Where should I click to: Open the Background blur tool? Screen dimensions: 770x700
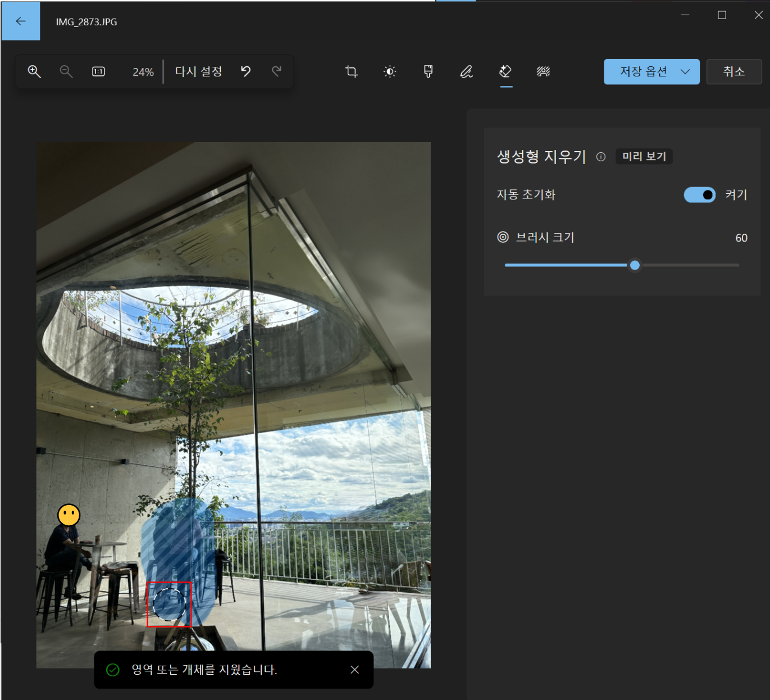tap(543, 71)
